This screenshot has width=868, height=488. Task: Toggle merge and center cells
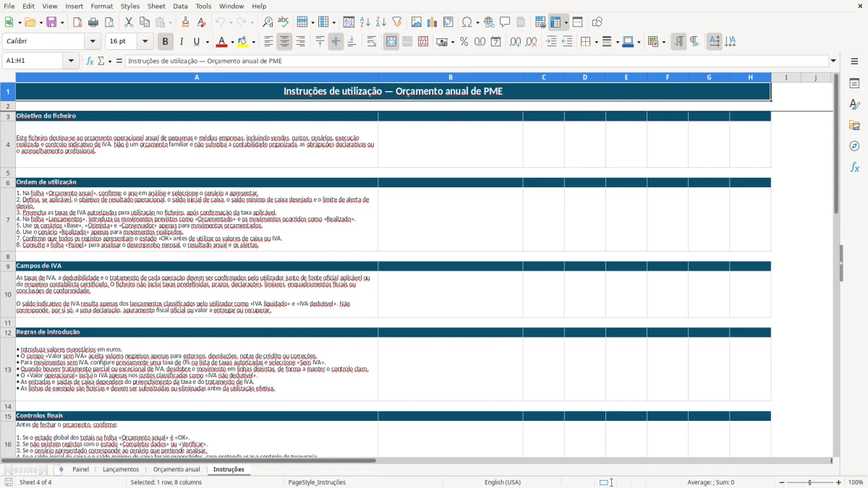tap(391, 42)
